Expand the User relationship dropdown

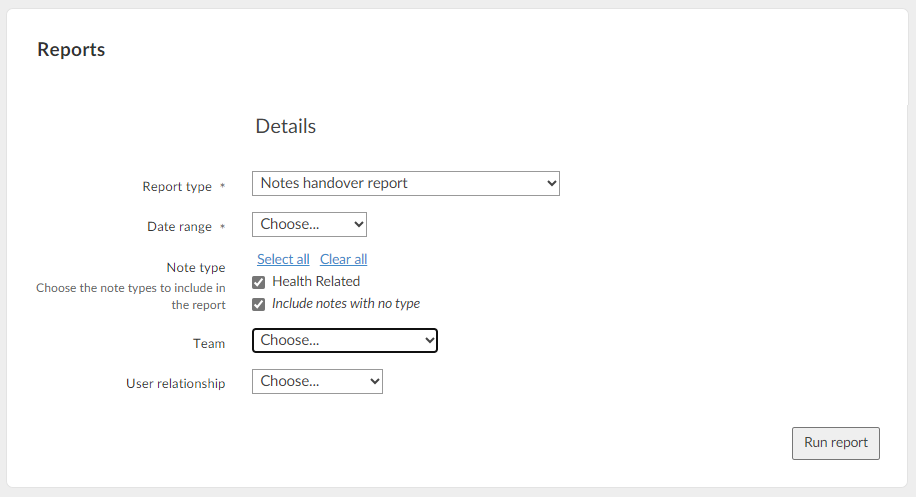pyautogui.click(x=317, y=381)
